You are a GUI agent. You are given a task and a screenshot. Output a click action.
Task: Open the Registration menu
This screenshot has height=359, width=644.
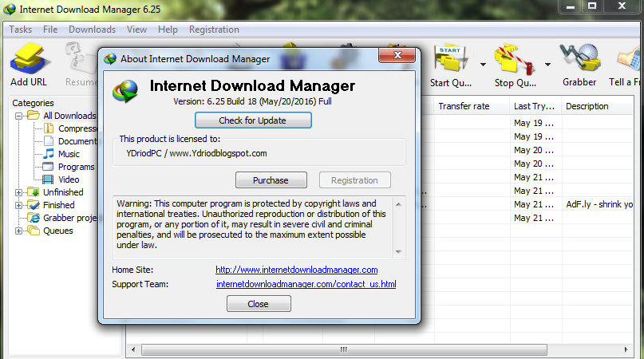pyautogui.click(x=214, y=30)
